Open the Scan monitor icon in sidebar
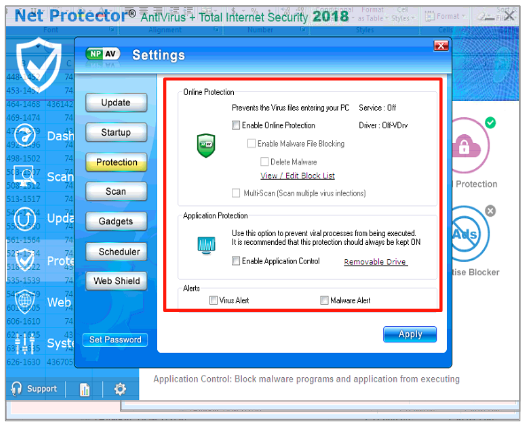Screen dimensions: 522x423 pyautogui.click(x=24, y=176)
